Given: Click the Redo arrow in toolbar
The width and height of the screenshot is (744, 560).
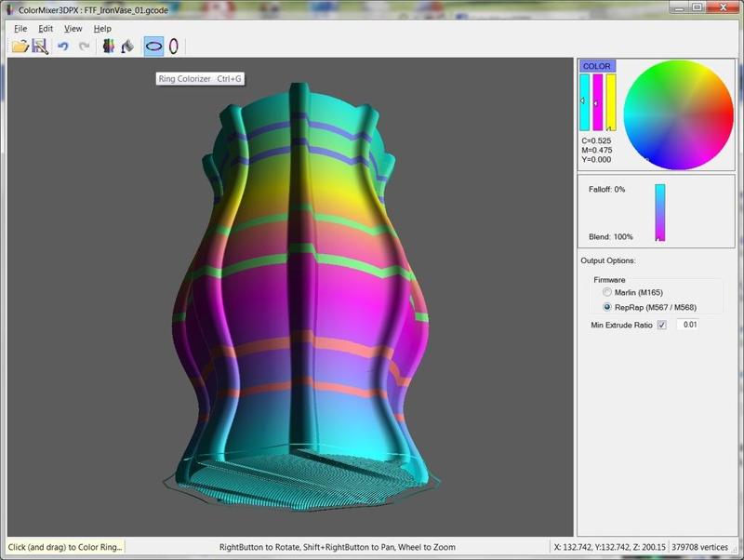Looking at the screenshot, I should (84, 46).
